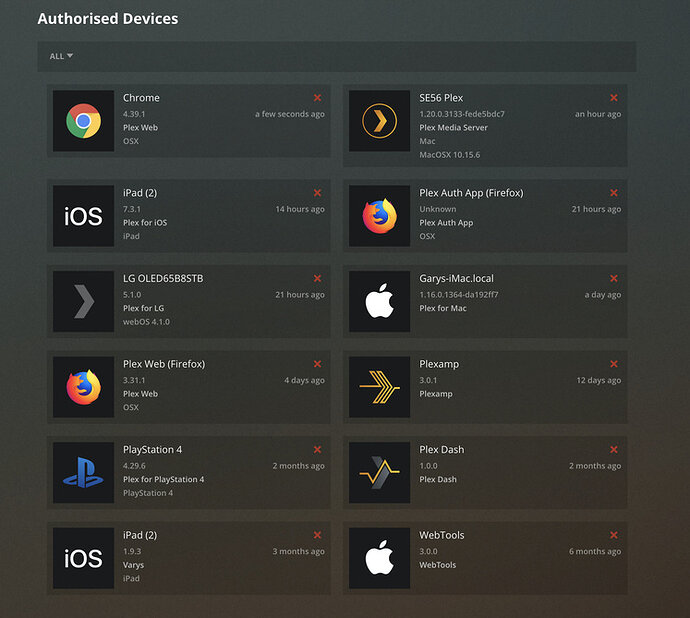Viewport: 690px width, 618px height.
Task: Open the ALL filter dropdown
Action: pyautogui.click(x=61, y=56)
